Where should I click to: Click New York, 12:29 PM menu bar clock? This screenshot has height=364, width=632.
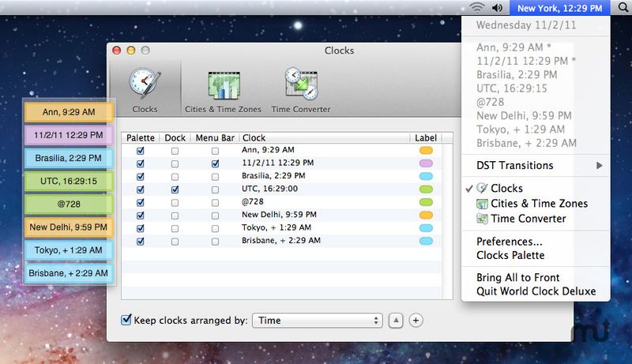(x=559, y=8)
